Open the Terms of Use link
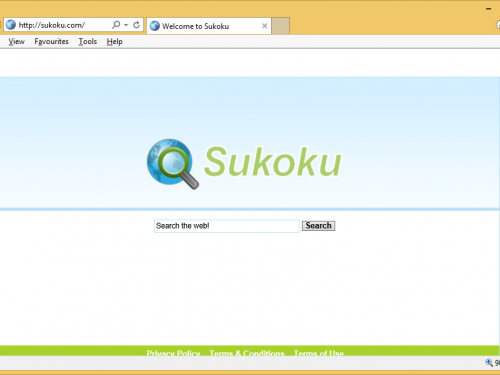The image size is (500, 375). coord(319,353)
